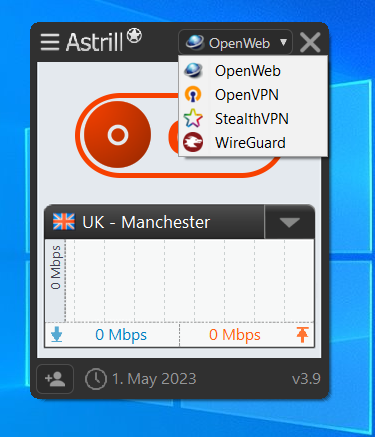
Task: Click the orange 0 Mbps upload value
Action: pyautogui.click(x=235, y=335)
